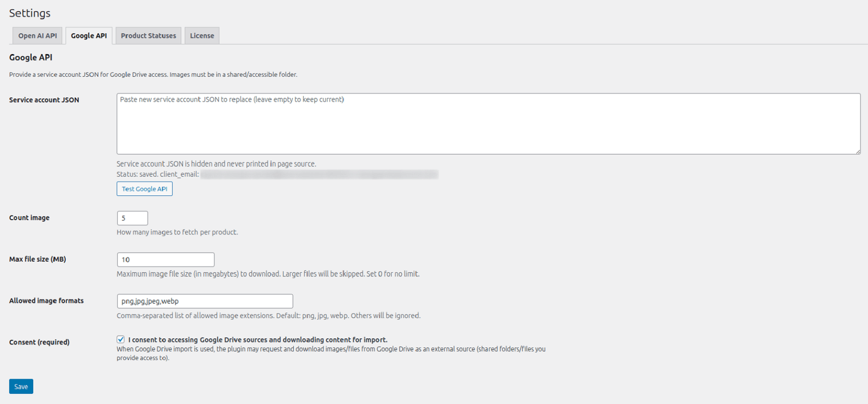
Task: Click the Settings page heading
Action: [x=30, y=13]
